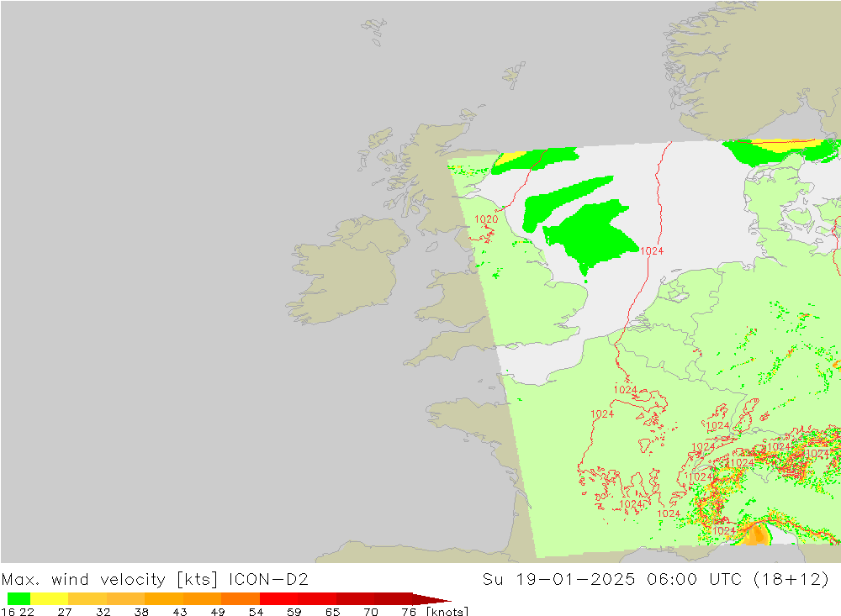Click legend value '70'
The height and width of the screenshot is (616, 841).
[x=371, y=612]
